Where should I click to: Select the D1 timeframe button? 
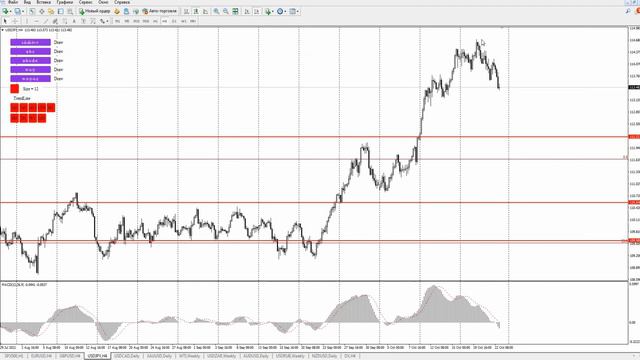[x=174, y=21]
